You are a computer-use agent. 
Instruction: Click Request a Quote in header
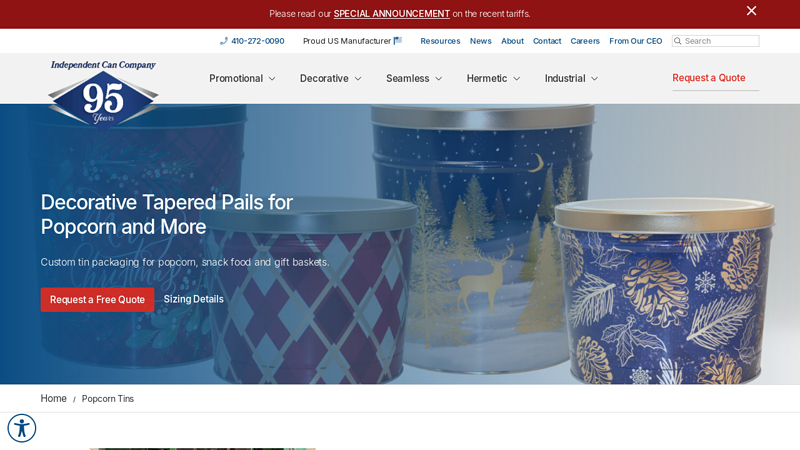click(709, 78)
